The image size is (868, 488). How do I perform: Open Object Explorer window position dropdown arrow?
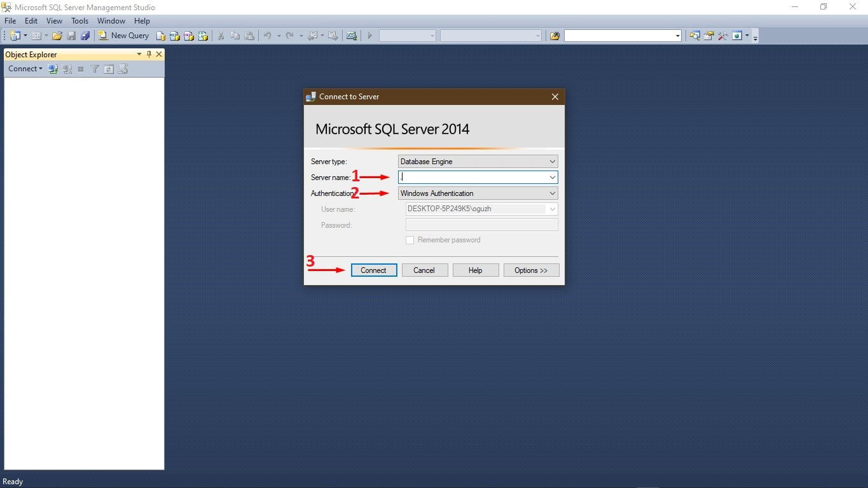[139, 55]
